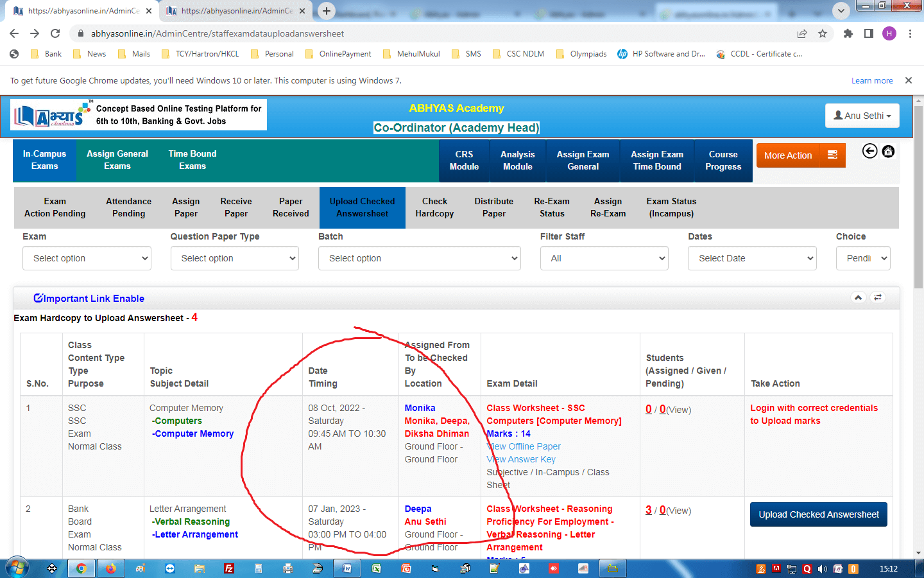Open the Exam select dropdown
924x578 pixels.
tap(87, 258)
